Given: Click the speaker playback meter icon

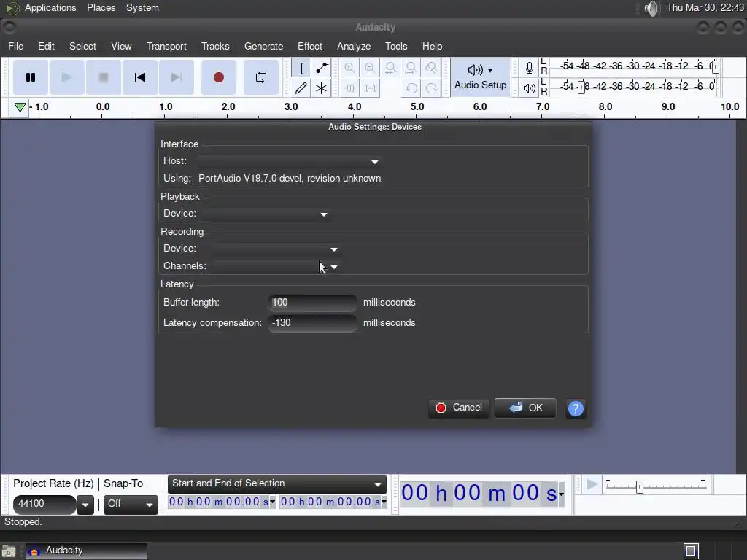Looking at the screenshot, I should pyautogui.click(x=530, y=88).
